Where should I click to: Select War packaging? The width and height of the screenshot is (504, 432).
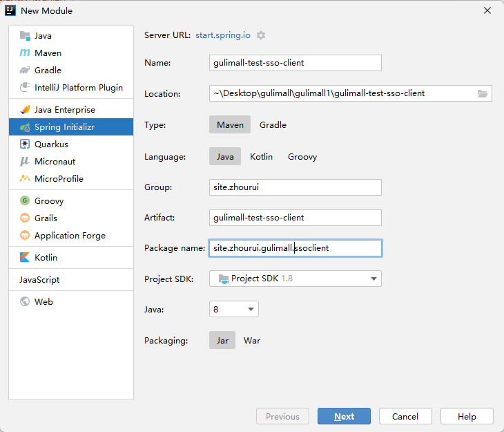[252, 340]
